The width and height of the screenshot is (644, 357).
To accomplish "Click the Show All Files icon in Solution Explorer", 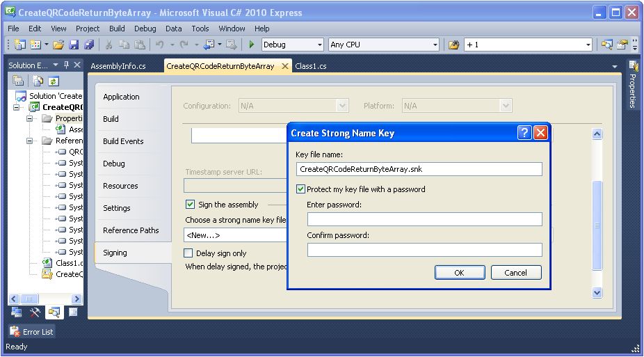I will [x=38, y=81].
